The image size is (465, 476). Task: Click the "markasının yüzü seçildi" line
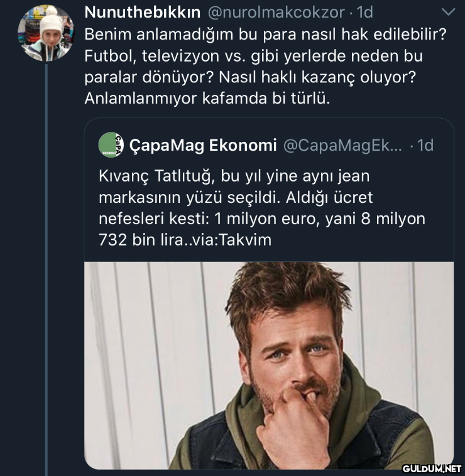click(236, 197)
